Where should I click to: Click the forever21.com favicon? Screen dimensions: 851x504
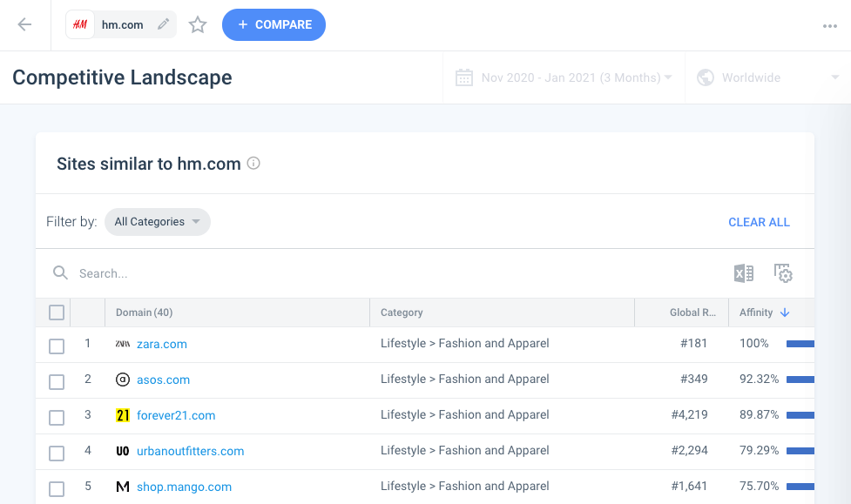(123, 415)
